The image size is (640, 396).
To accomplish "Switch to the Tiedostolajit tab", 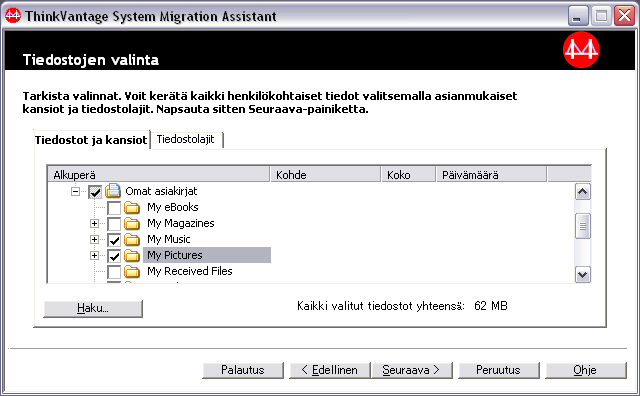I will [186, 139].
